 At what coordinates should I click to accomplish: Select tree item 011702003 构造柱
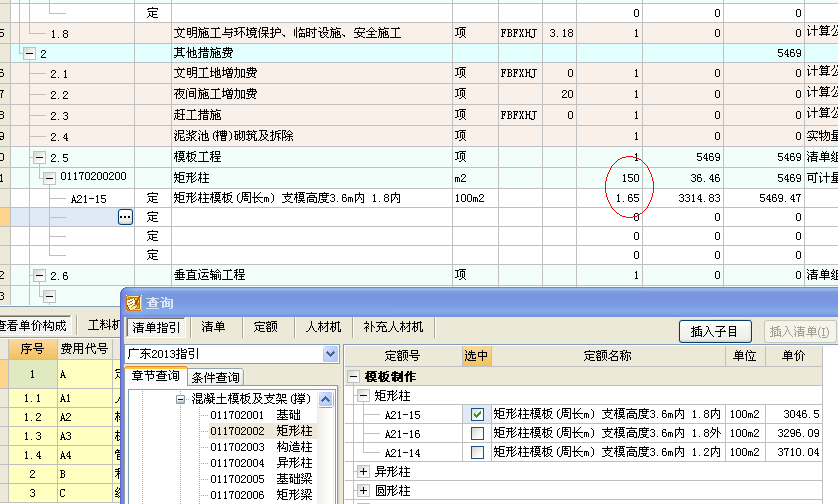261,447
